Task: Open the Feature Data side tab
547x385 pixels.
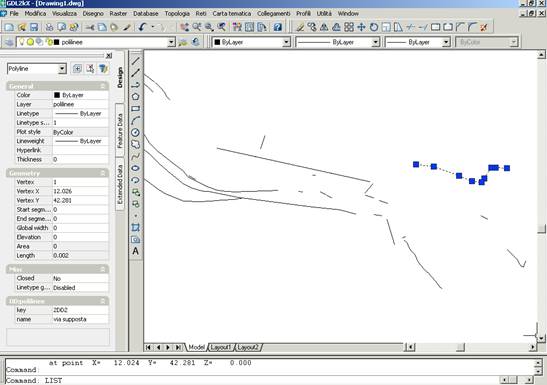Action: point(120,131)
